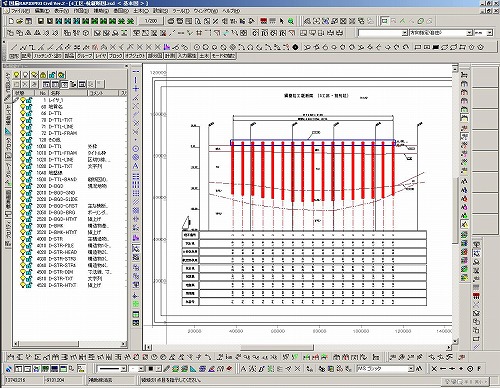Open the ヘルプ(H) menu
This screenshot has width=500, height=388.
231,11
